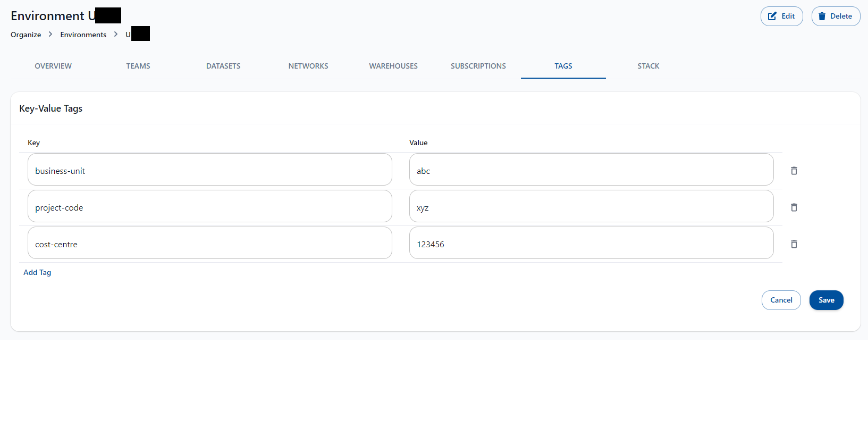Navigate to Organize breadcrumb

coord(26,35)
